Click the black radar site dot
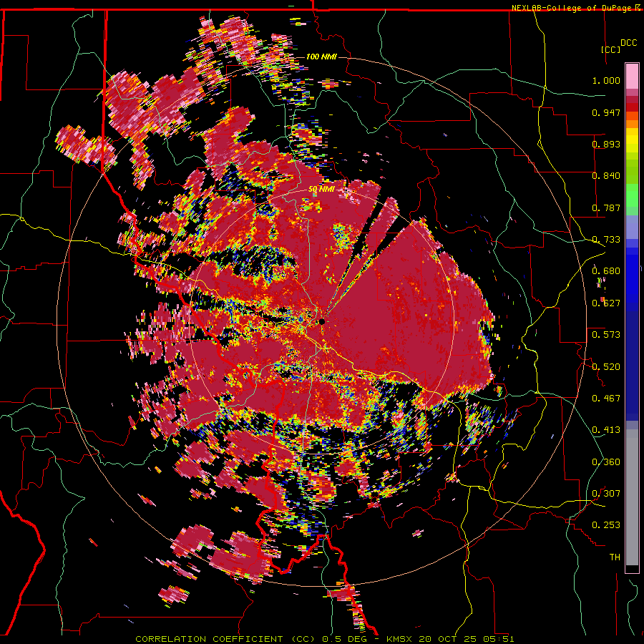 [x=322, y=321]
